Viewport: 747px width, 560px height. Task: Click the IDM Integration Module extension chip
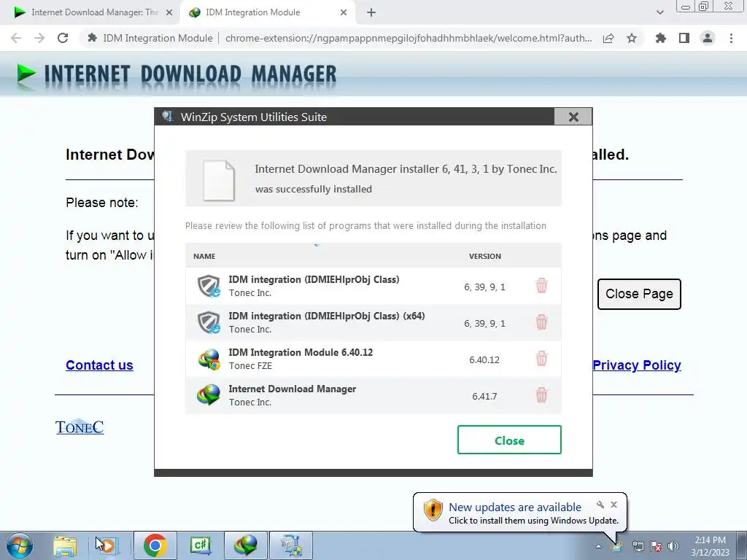coord(150,38)
